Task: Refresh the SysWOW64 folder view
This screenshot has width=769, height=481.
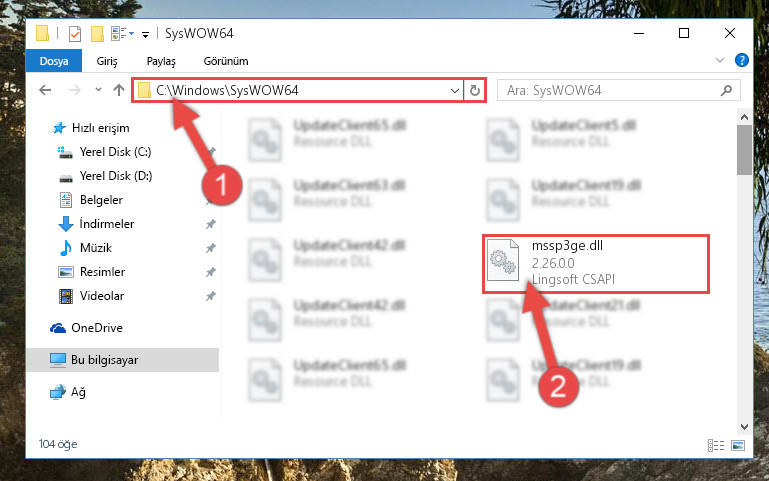Action: click(474, 90)
